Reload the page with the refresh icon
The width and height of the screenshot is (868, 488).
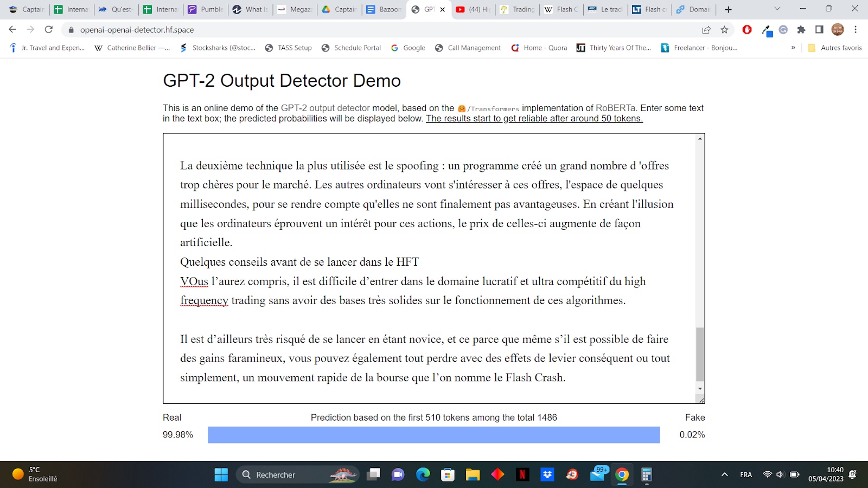(49, 30)
